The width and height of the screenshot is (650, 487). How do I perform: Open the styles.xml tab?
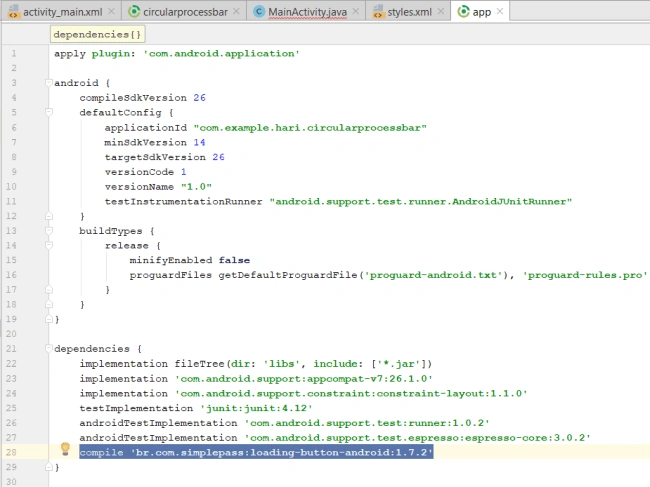(410, 12)
